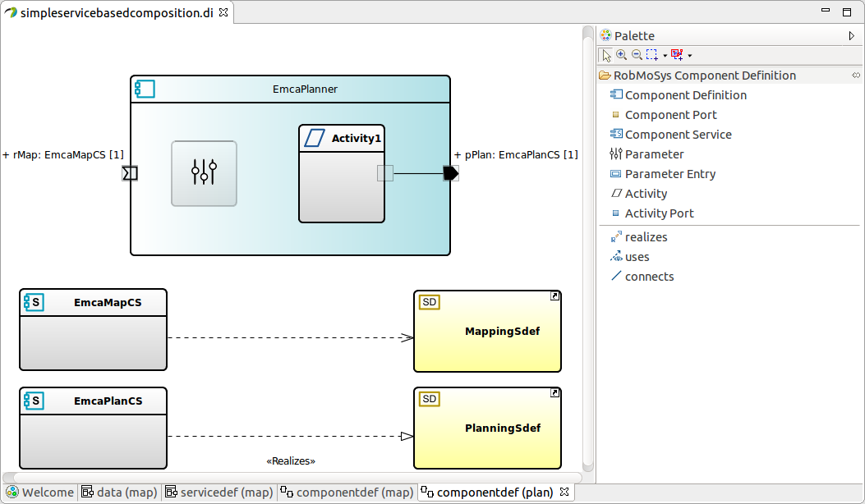This screenshot has width=865, height=504.
Task: Choose the Component Service palette tool
Action: pos(678,135)
